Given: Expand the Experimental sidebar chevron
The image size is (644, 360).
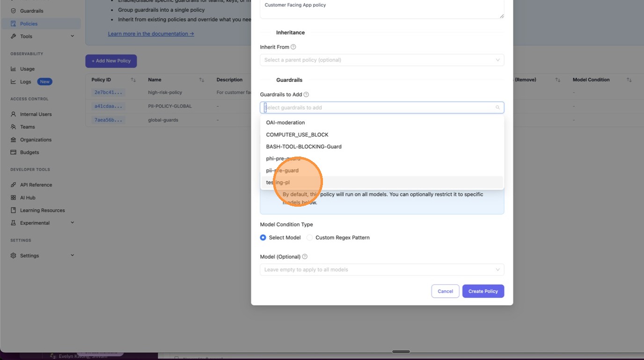Looking at the screenshot, I should pos(73,223).
